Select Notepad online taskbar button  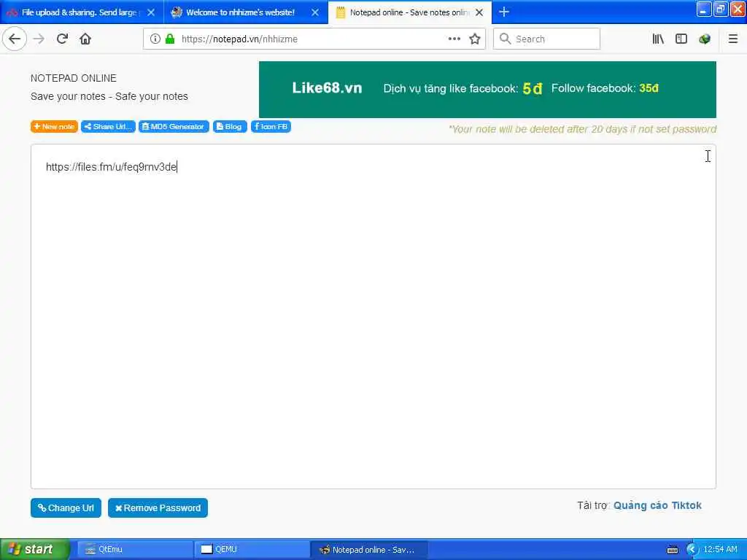[x=368, y=549]
